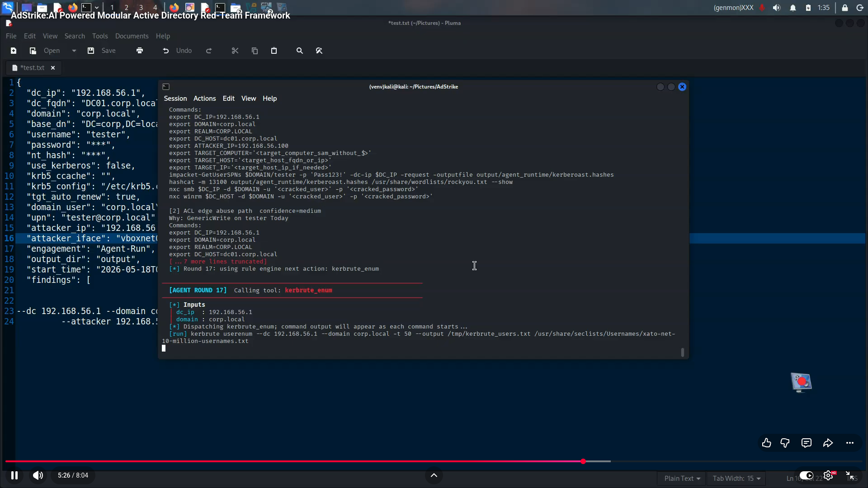868x488 pixels.
Task: Open Pluma's Help menu
Action: (163, 36)
